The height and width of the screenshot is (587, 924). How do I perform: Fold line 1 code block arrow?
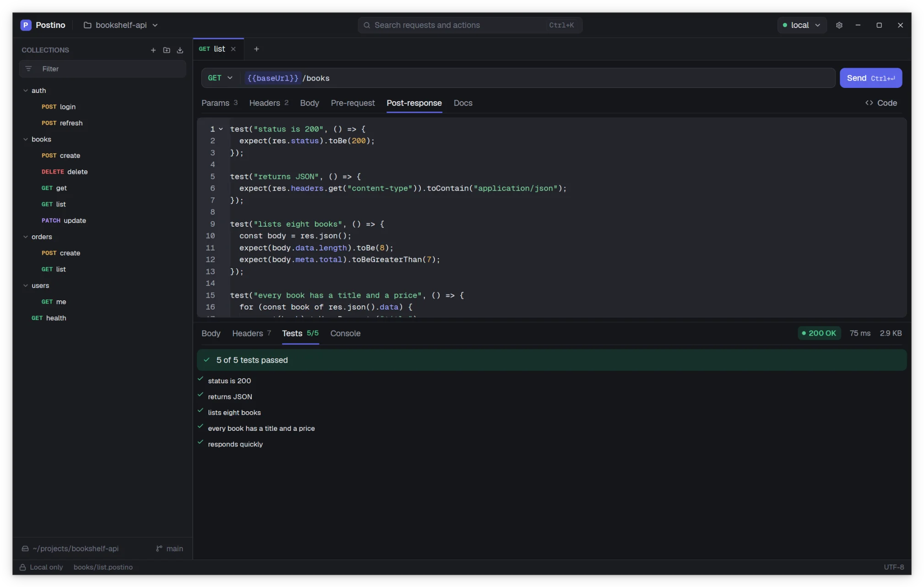pos(221,129)
